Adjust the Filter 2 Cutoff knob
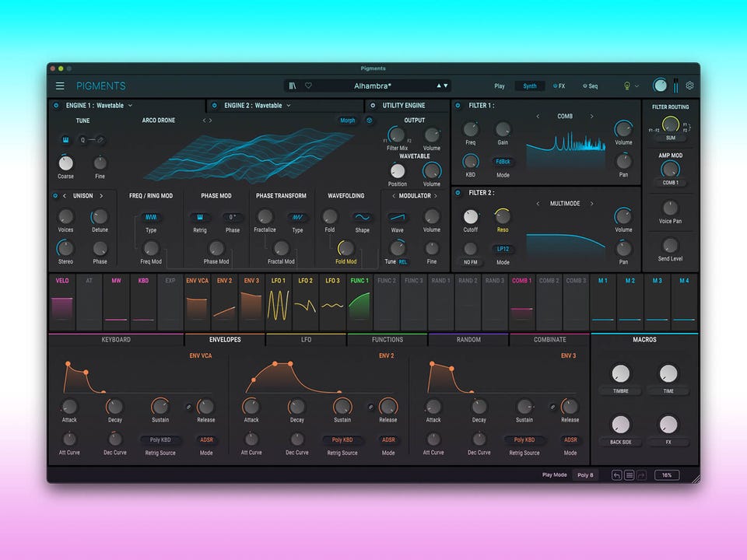The image size is (747, 560). [471, 217]
